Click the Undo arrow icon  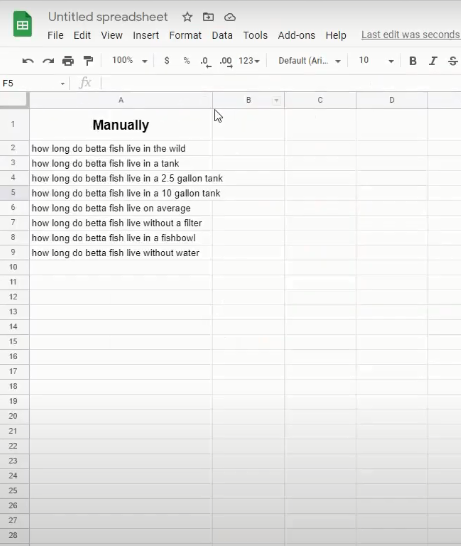coord(28,61)
